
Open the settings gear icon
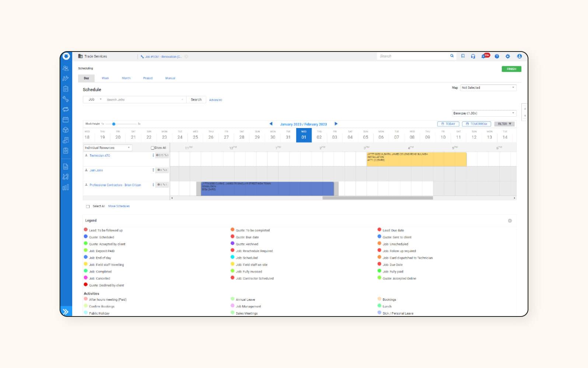508,56
